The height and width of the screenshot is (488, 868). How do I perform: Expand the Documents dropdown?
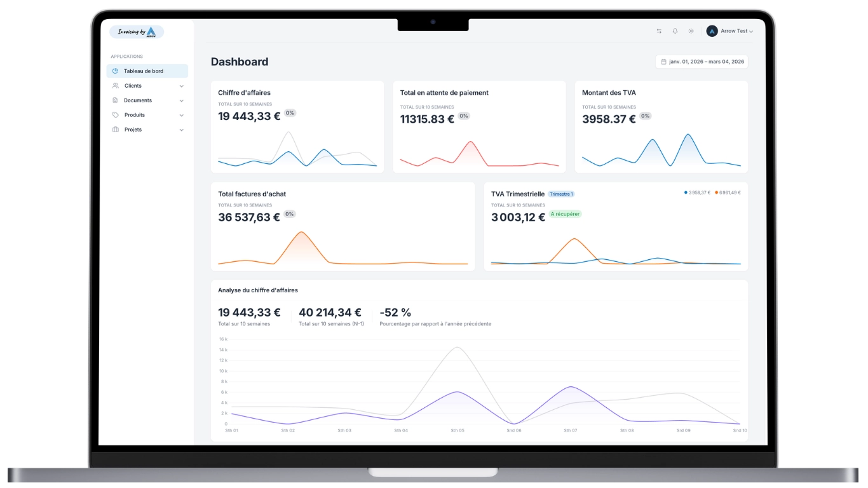point(182,100)
